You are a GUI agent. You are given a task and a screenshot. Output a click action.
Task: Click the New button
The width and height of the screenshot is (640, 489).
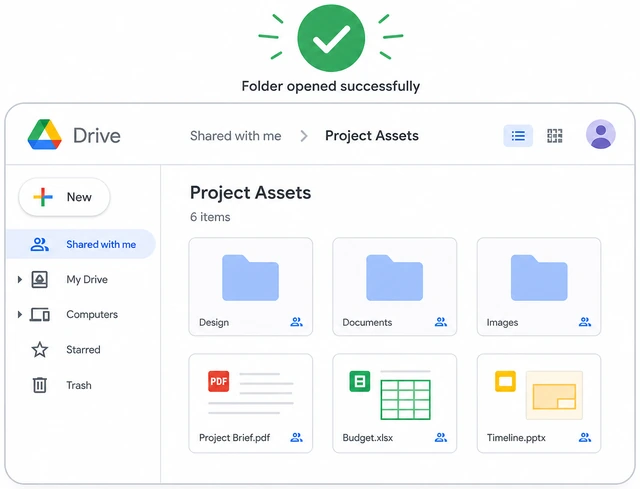64,197
